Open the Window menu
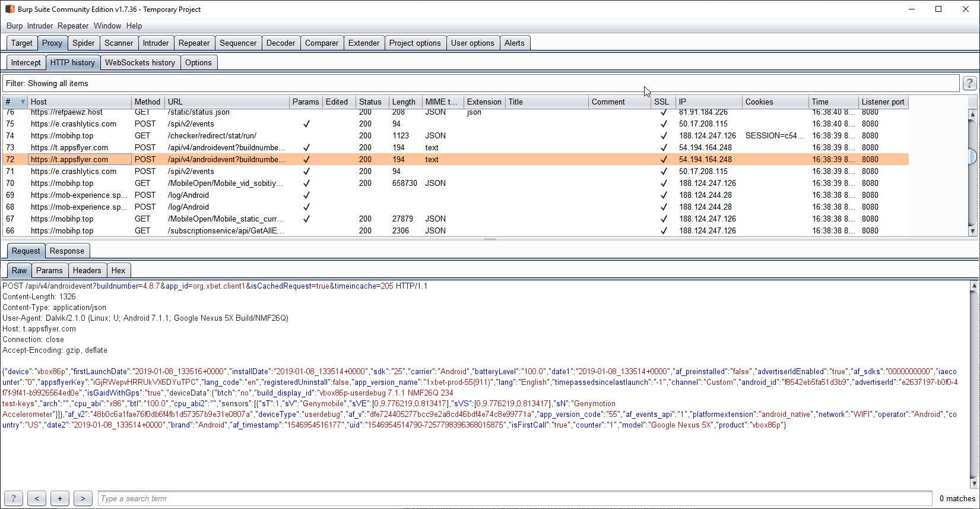 click(x=107, y=26)
